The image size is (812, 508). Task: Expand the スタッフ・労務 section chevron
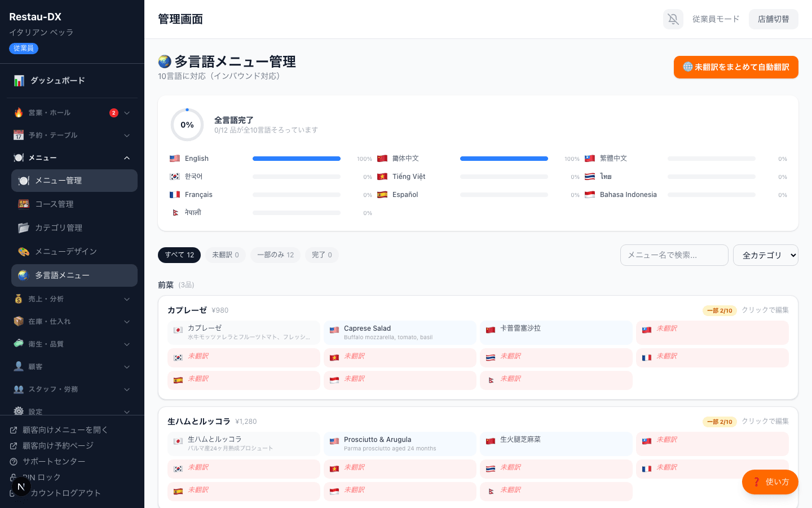click(x=127, y=389)
